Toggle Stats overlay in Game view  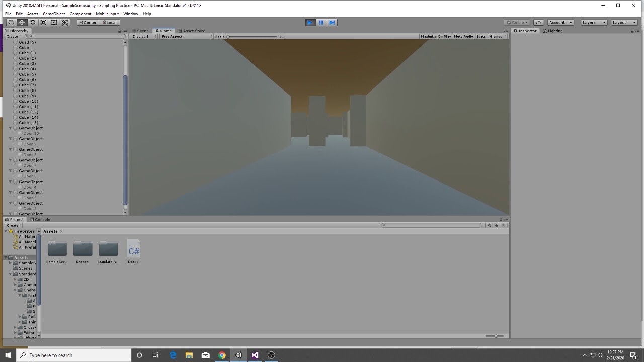481,36
